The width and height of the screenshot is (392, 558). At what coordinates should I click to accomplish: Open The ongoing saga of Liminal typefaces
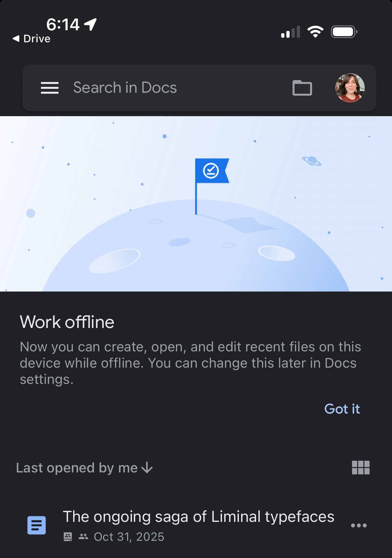pos(198,517)
